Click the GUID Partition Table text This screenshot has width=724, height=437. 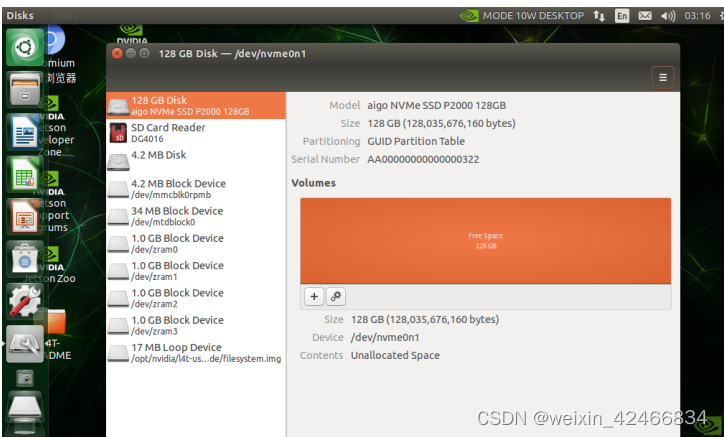point(416,141)
